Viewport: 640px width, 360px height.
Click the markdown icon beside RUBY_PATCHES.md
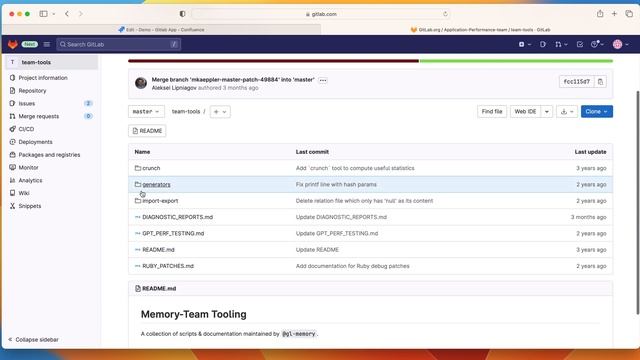coord(138,266)
